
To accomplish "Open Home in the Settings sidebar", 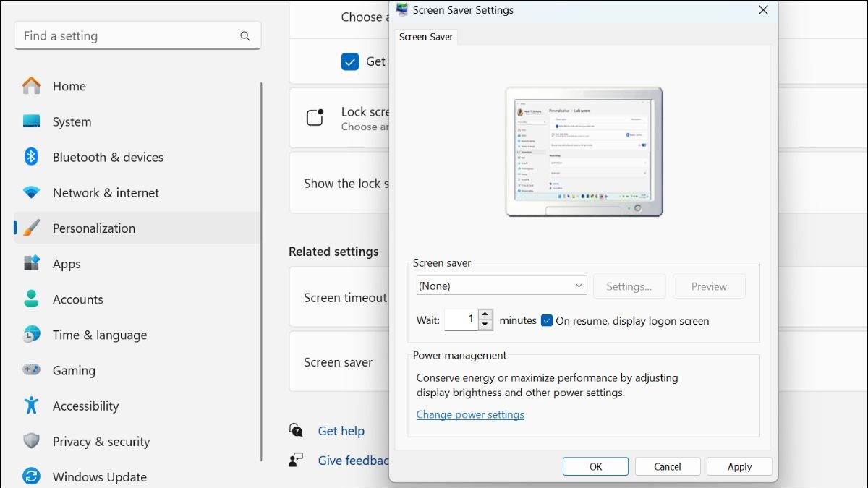I will click(x=69, y=86).
